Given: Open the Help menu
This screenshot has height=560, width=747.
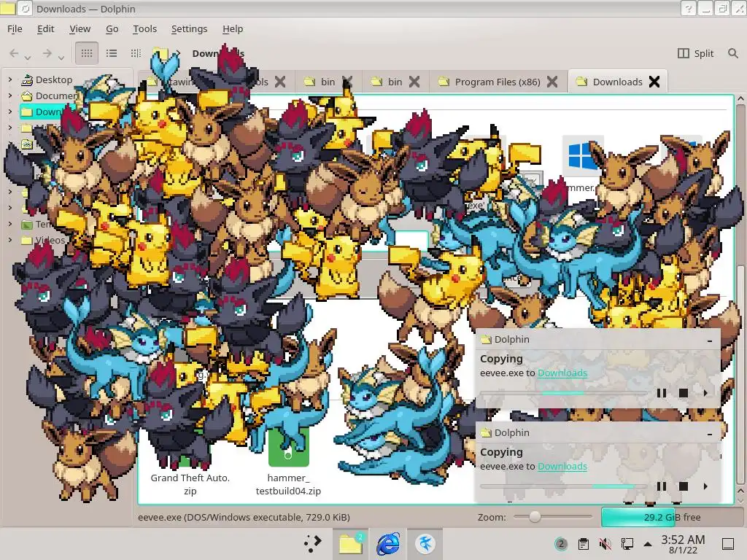Looking at the screenshot, I should [233, 28].
